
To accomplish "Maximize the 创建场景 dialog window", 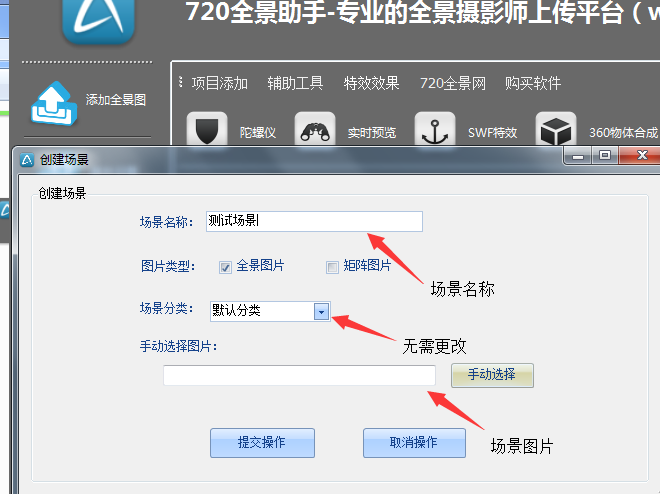I will [x=605, y=155].
